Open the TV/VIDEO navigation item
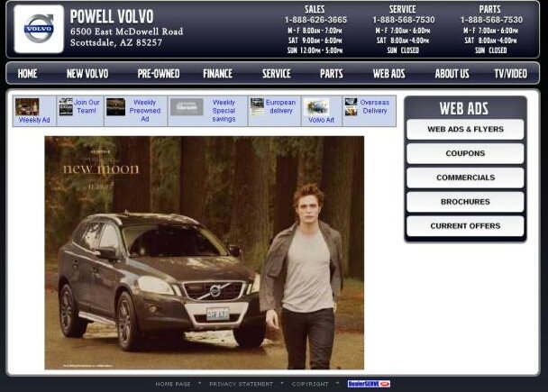Viewport: 548px width, 392px height. (511, 73)
